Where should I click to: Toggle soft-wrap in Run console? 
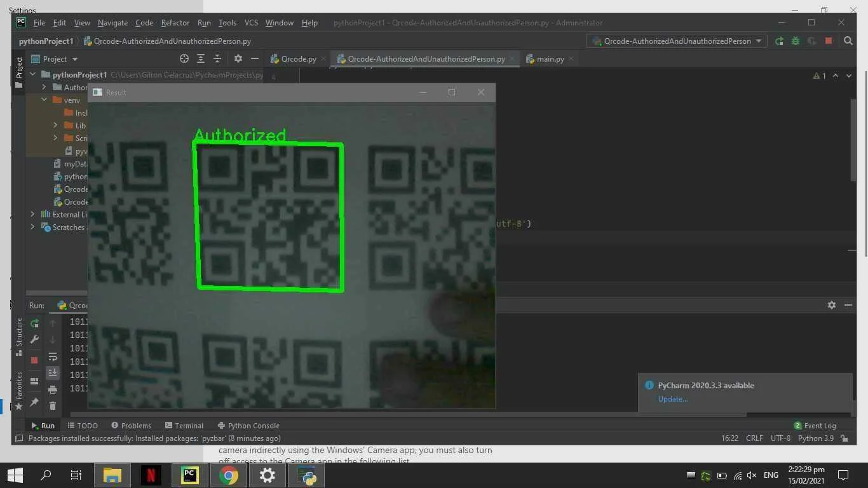(x=53, y=356)
